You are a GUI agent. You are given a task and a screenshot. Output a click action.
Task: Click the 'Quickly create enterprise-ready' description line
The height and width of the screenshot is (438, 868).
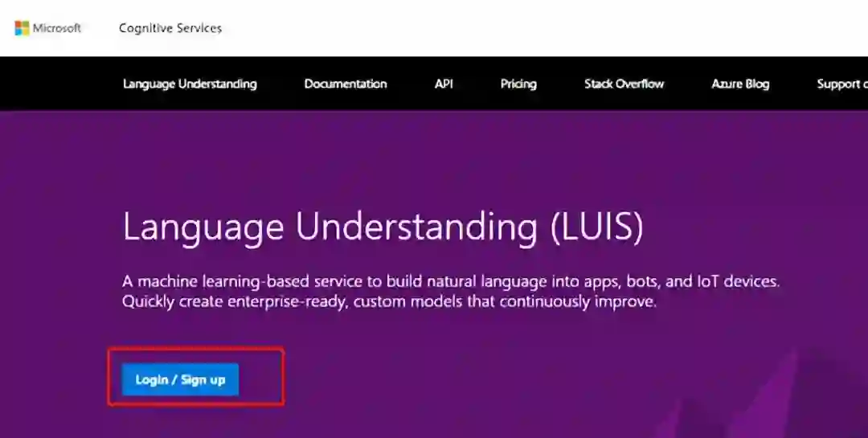(389, 302)
